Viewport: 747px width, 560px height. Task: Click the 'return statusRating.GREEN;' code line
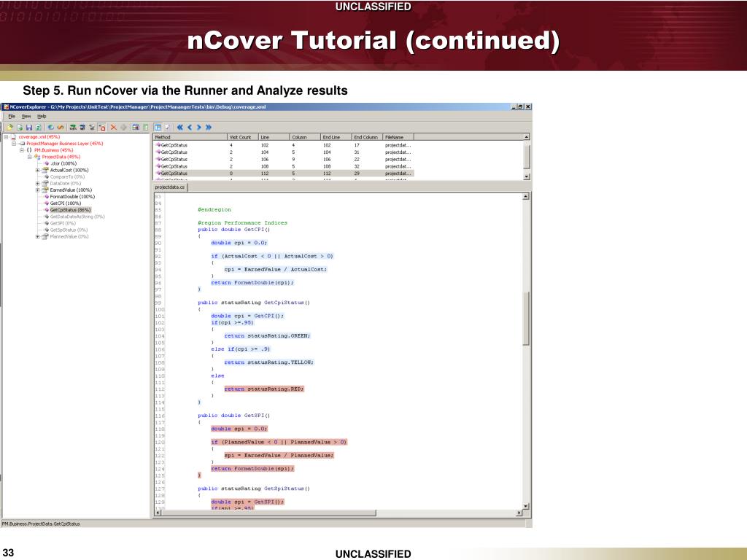[x=267, y=335]
